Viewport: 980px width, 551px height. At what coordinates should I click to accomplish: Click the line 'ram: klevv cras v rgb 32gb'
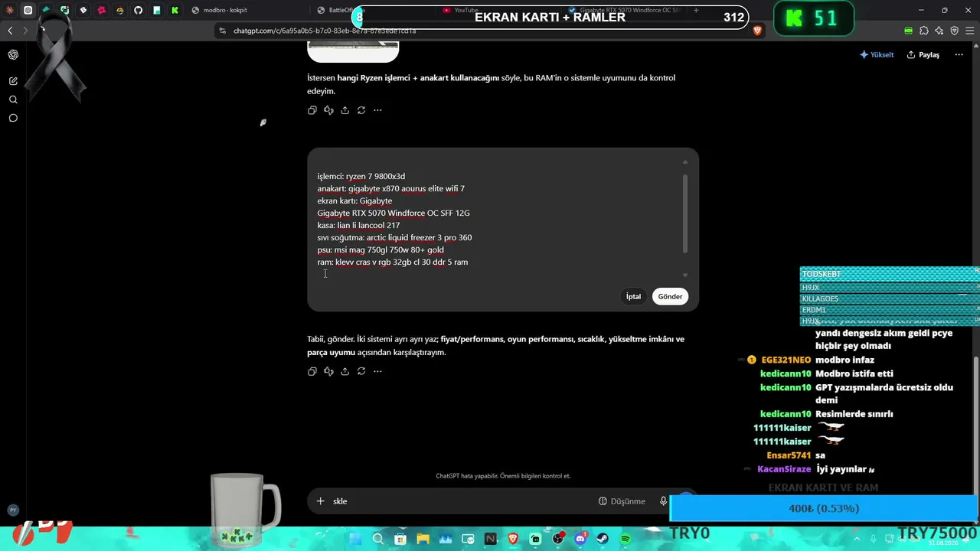point(393,262)
